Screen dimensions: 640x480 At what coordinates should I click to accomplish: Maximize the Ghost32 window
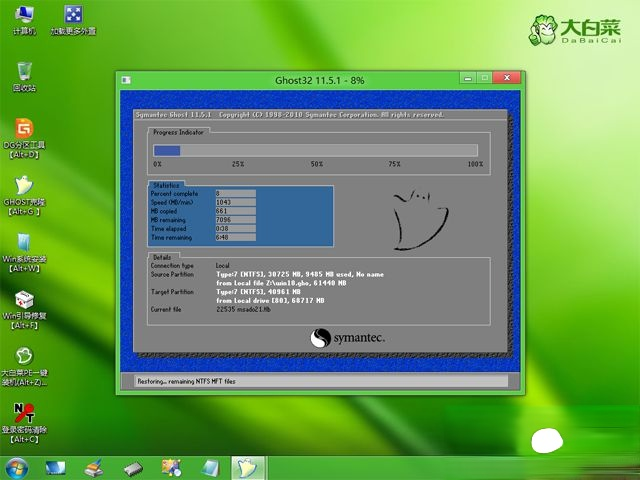[484, 78]
